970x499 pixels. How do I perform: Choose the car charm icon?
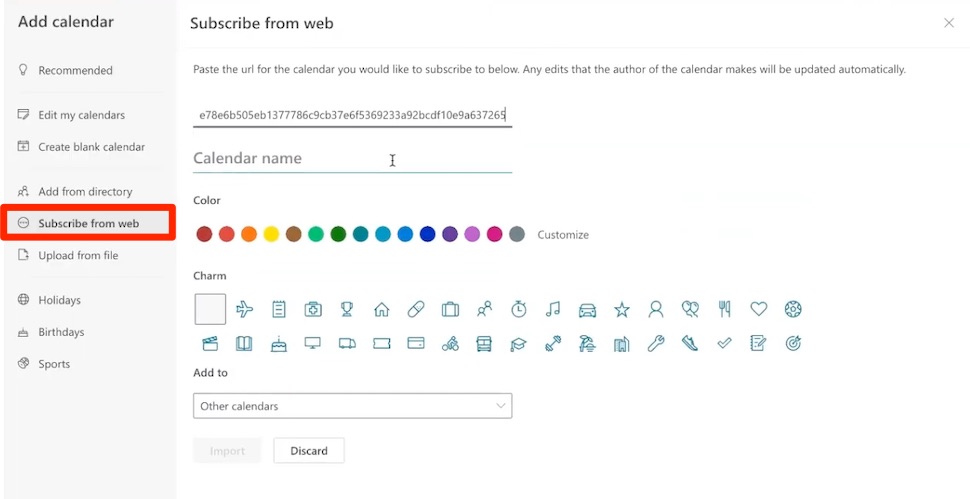coord(587,310)
